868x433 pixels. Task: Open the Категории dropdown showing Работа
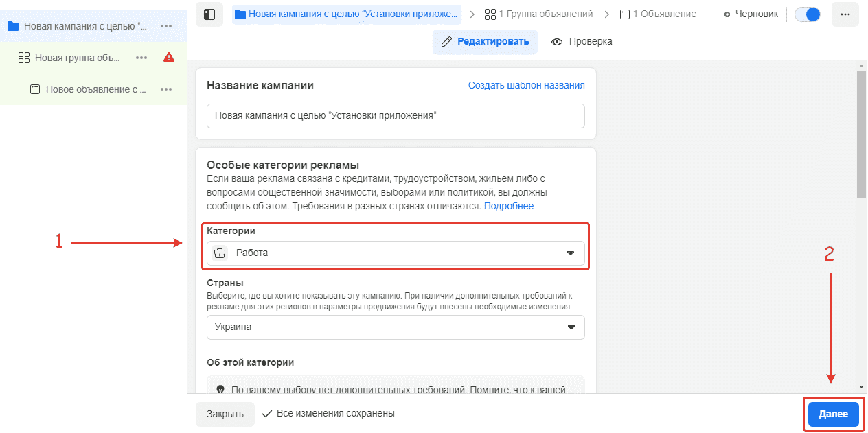pos(396,253)
